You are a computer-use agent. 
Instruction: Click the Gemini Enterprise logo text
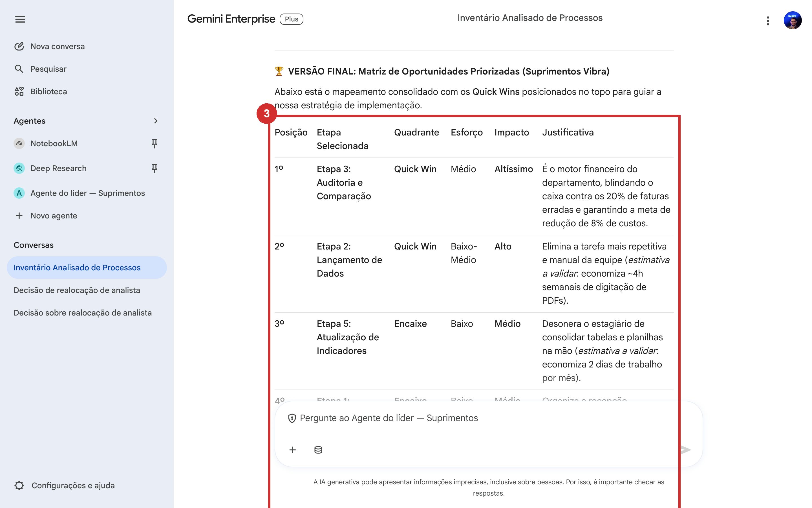pyautogui.click(x=231, y=19)
